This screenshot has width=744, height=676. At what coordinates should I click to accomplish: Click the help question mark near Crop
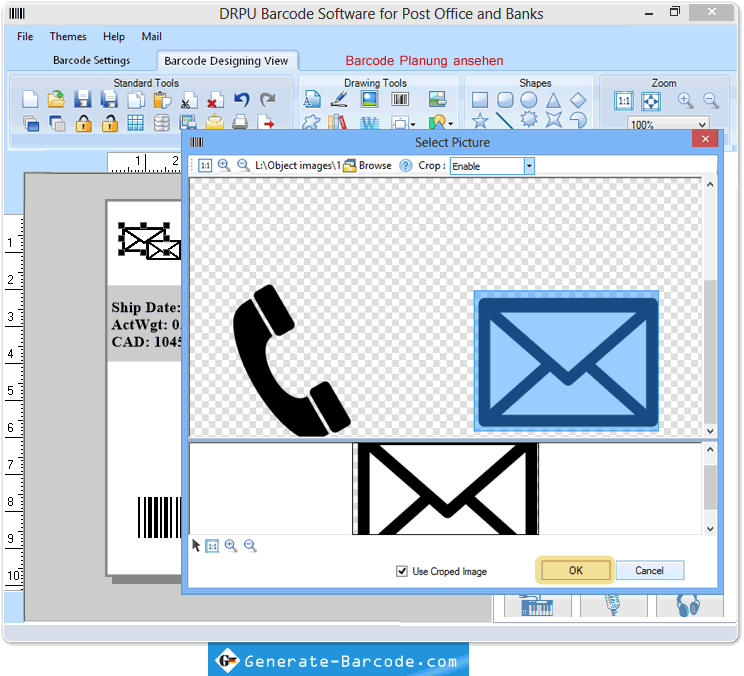pyautogui.click(x=406, y=166)
